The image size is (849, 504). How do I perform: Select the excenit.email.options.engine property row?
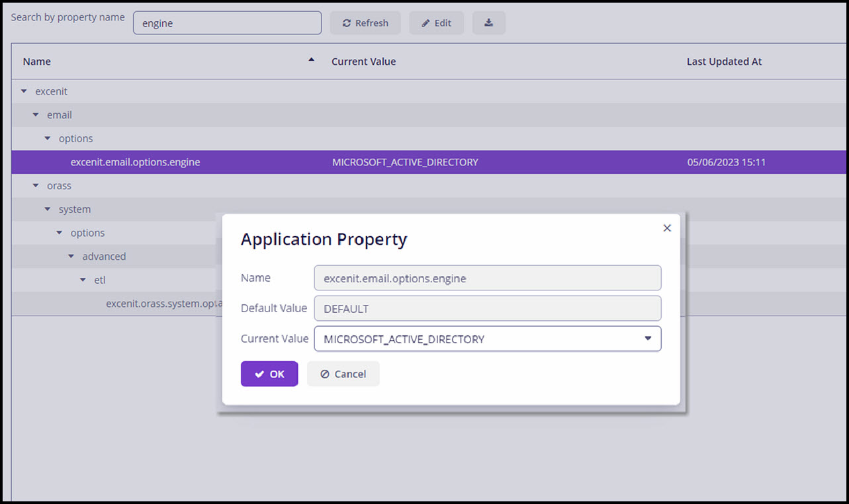tap(135, 162)
